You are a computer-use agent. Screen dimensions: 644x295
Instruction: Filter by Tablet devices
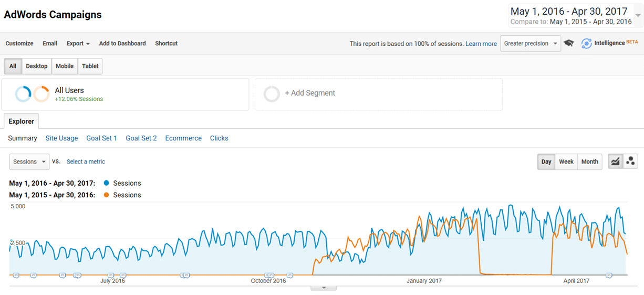coord(90,66)
